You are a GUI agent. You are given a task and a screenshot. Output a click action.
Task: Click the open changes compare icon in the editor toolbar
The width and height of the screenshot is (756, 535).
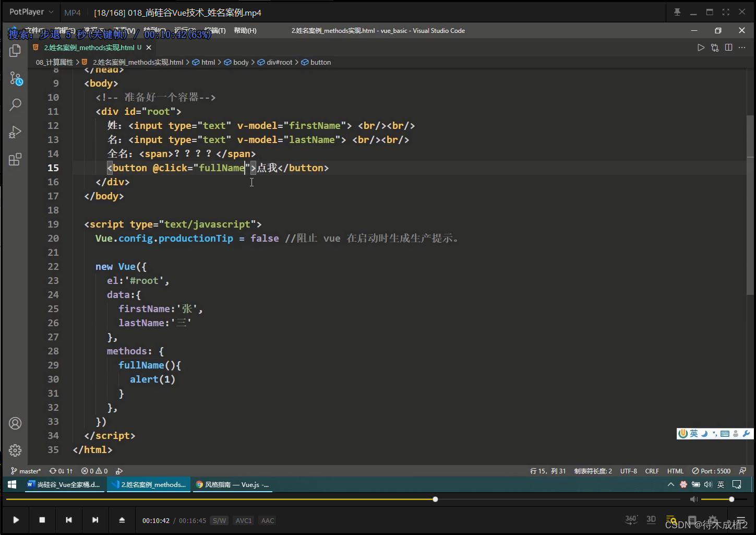point(715,47)
